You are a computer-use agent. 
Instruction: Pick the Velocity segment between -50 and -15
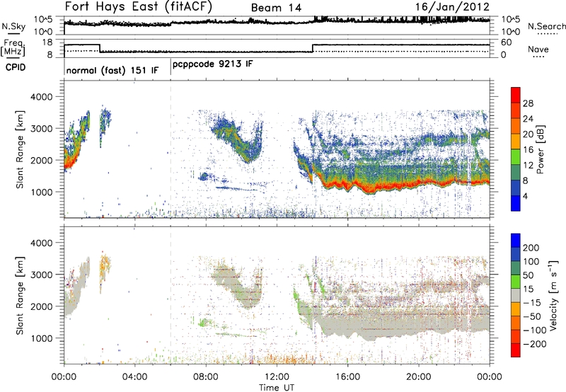516,309
